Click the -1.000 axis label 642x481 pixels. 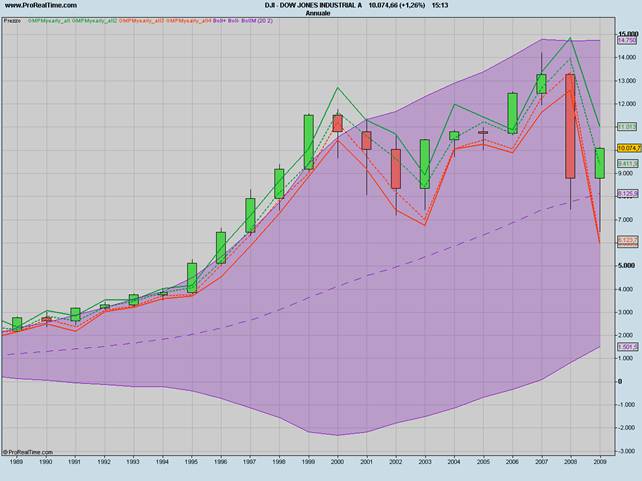click(627, 405)
